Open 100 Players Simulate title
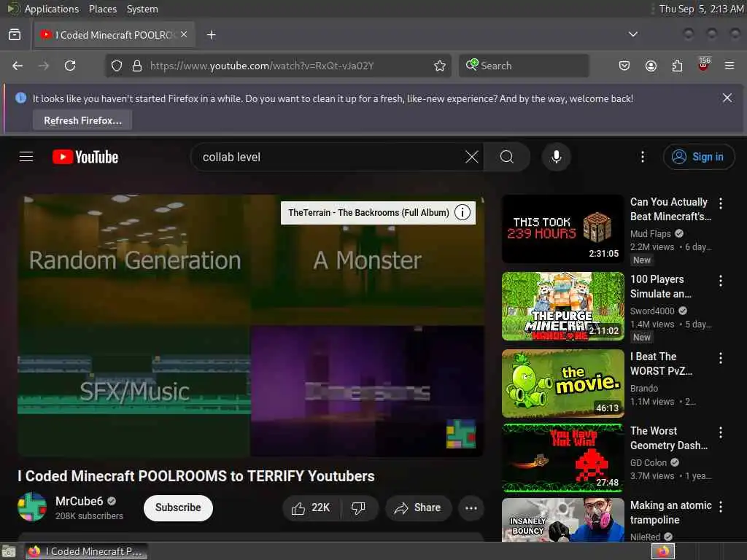Screen dimensions: 747x560 point(661,287)
